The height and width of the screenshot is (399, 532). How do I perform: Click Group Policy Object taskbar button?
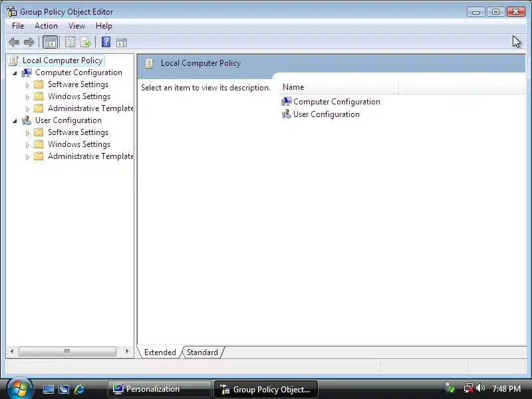pyautogui.click(x=266, y=389)
